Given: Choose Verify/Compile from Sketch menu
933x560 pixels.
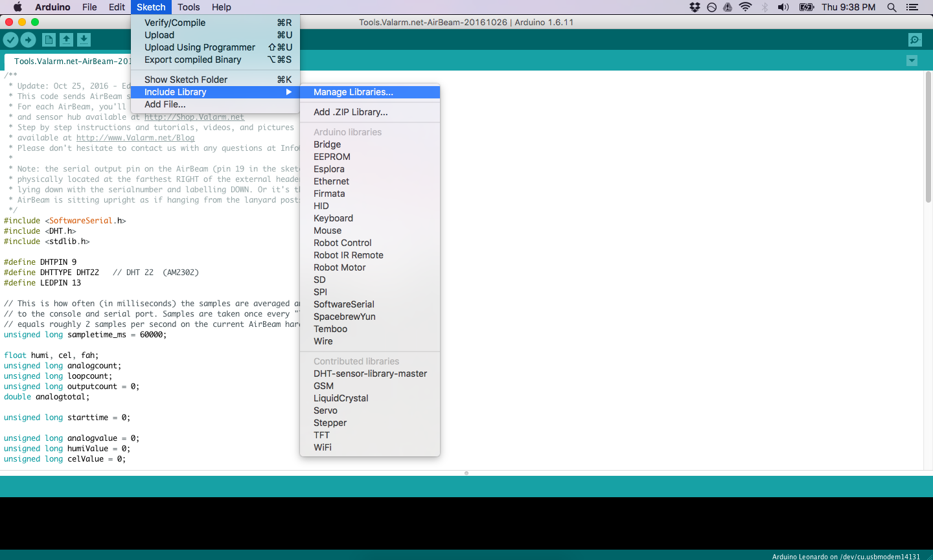Looking at the screenshot, I should [215, 23].
